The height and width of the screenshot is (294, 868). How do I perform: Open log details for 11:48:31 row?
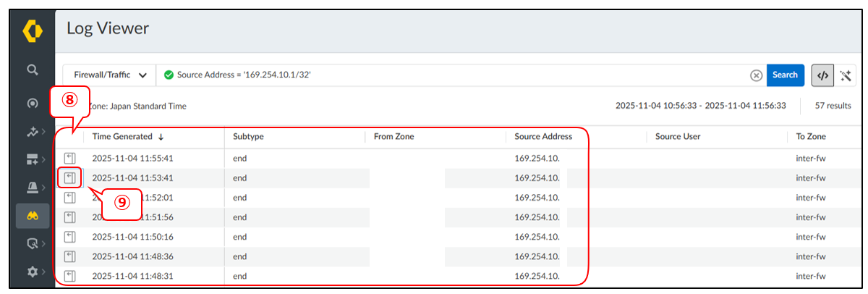(69, 276)
